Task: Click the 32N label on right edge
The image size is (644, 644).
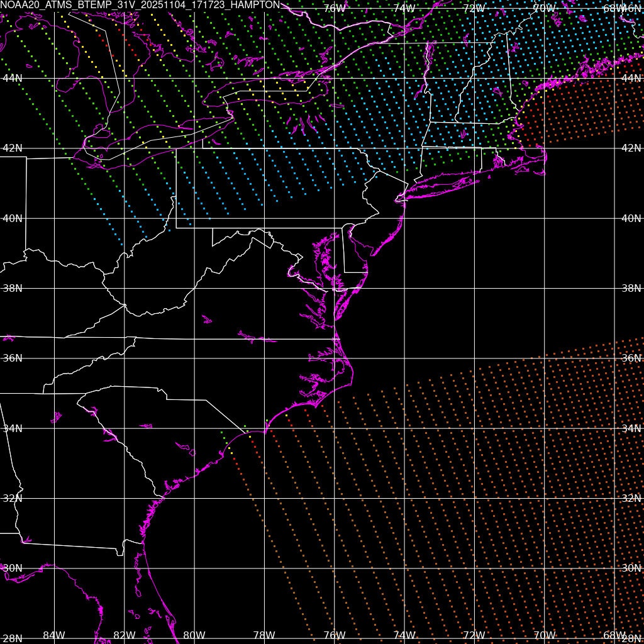Action: [631, 498]
